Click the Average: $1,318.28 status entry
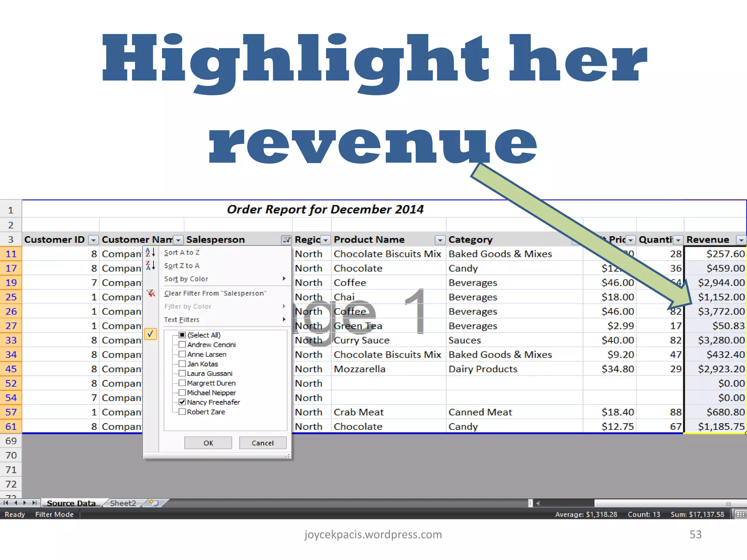The height and width of the screenshot is (560, 747). [x=586, y=514]
